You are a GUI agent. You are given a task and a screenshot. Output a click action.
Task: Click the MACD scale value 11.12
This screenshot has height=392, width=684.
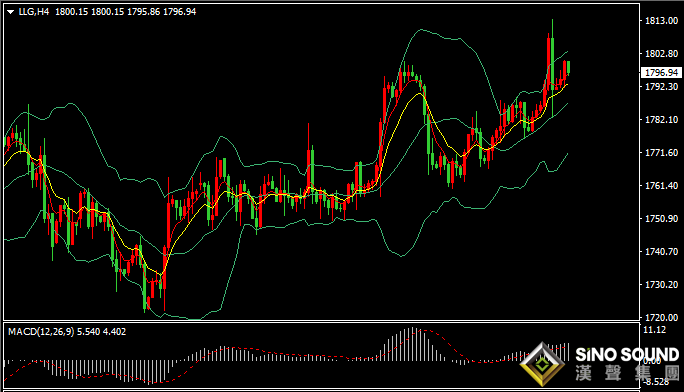(x=654, y=330)
